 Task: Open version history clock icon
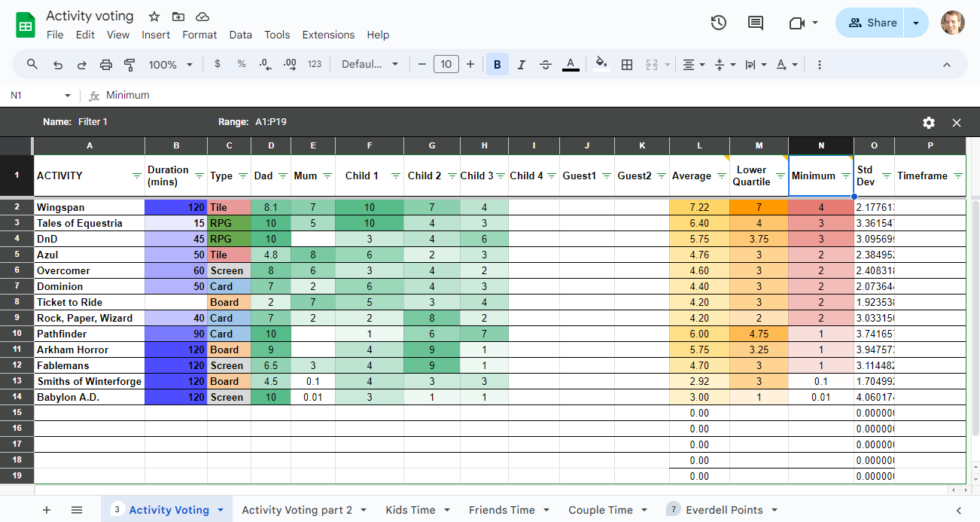pyautogui.click(x=718, y=23)
